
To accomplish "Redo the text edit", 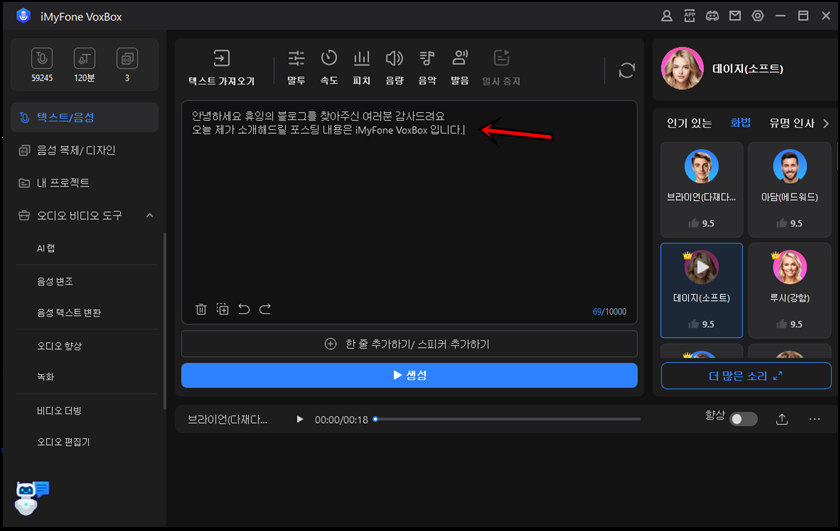I will (265, 309).
